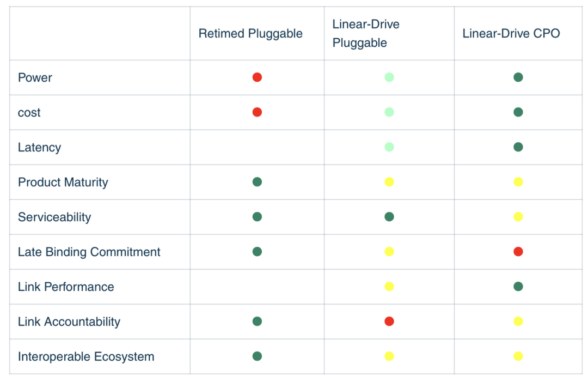
Task: Click Retimed Pluggable's green Product Maturity dot
Action: point(257,182)
